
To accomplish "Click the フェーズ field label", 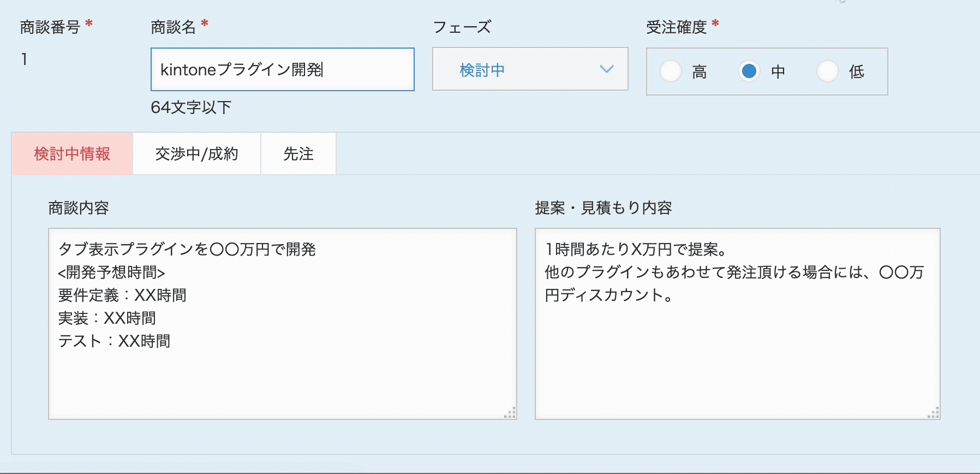I will (x=462, y=27).
